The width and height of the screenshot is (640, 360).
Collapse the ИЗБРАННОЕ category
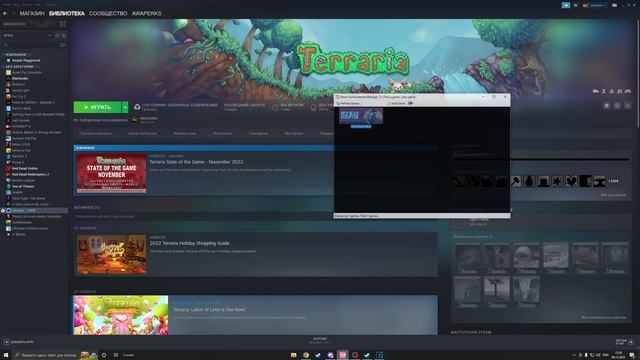pyautogui.click(x=16, y=54)
